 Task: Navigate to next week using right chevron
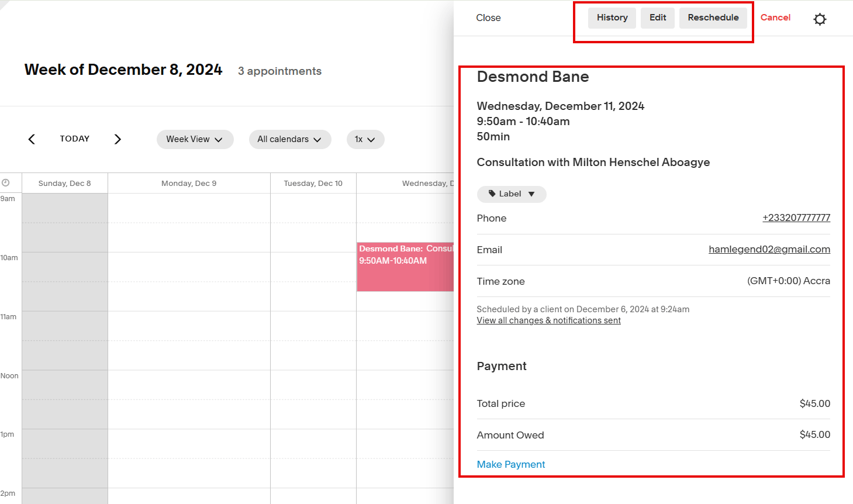tap(118, 139)
